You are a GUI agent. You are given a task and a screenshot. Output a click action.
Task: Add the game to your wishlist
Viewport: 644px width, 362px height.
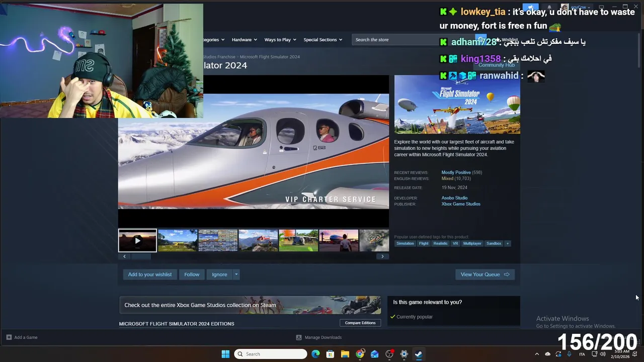pyautogui.click(x=150, y=275)
